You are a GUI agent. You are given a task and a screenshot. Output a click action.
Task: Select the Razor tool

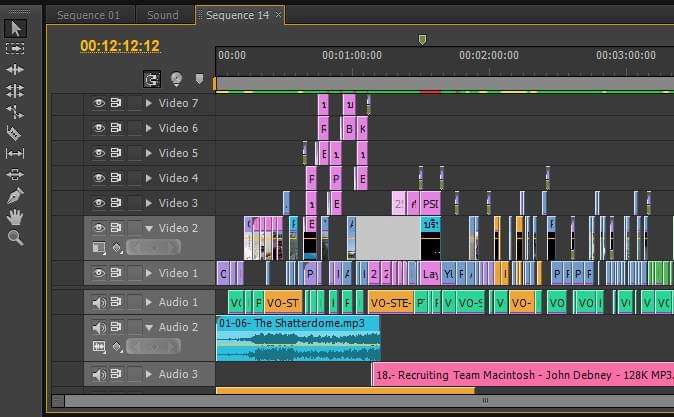(14, 133)
